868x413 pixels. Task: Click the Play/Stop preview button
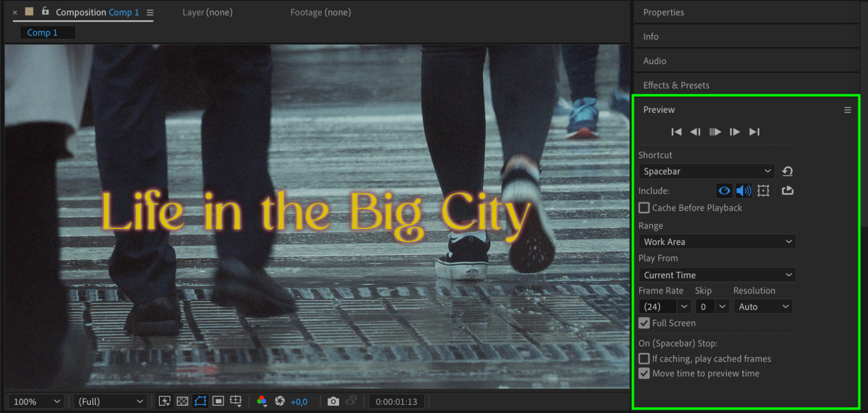(715, 132)
